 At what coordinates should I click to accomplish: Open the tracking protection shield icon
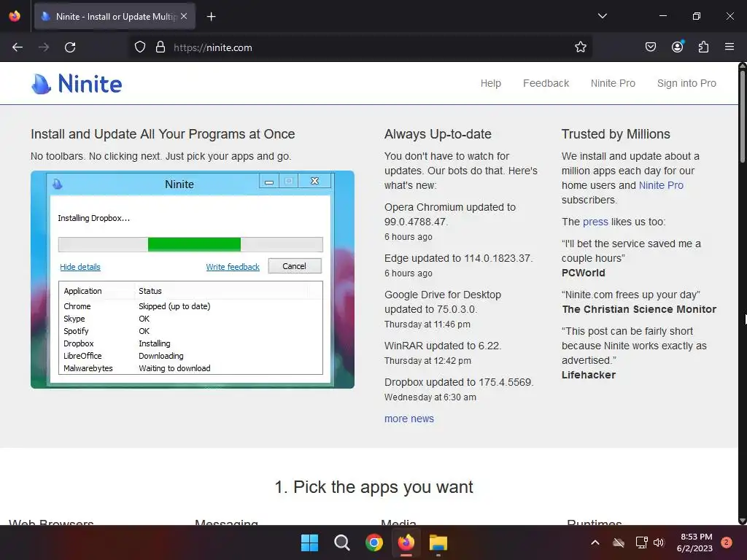pyautogui.click(x=139, y=47)
